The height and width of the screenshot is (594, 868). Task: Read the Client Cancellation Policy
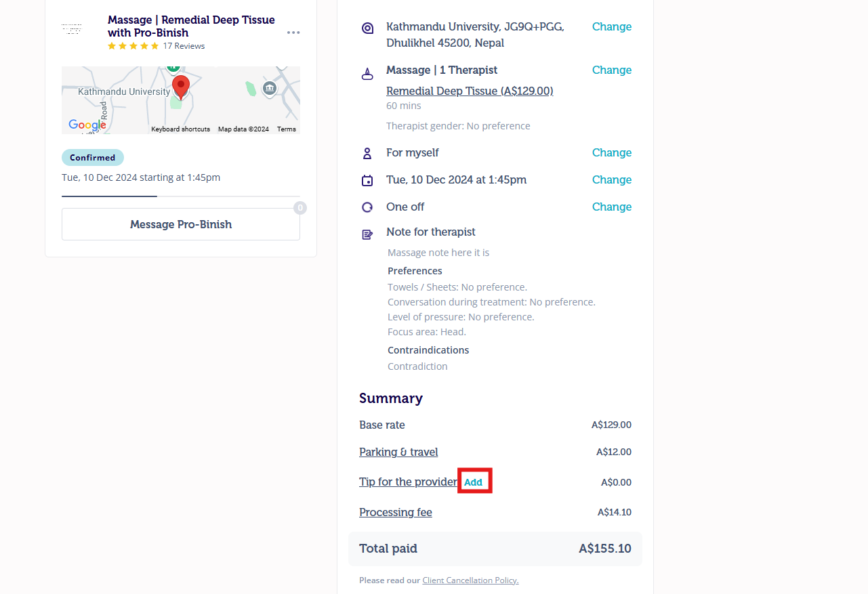[x=470, y=580]
